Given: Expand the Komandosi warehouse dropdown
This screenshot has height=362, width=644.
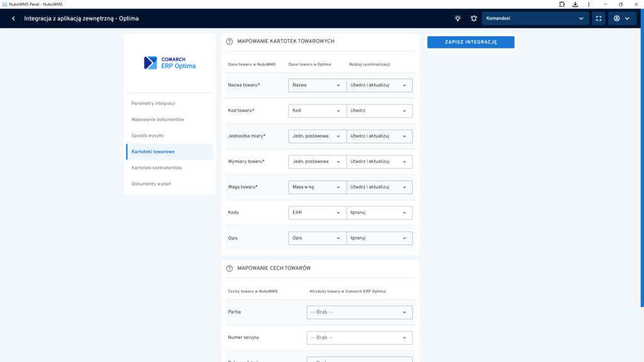Looking at the screenshot, I should pos(535,18).
